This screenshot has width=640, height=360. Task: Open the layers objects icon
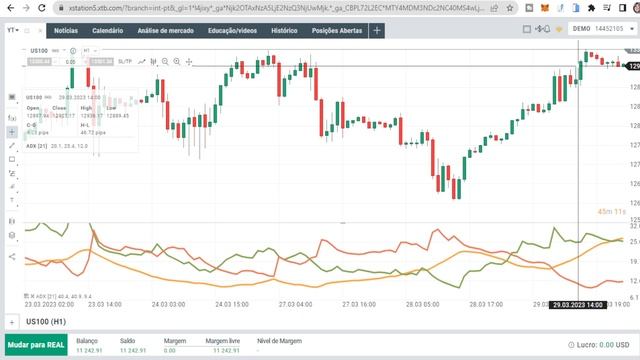(12, 236)
